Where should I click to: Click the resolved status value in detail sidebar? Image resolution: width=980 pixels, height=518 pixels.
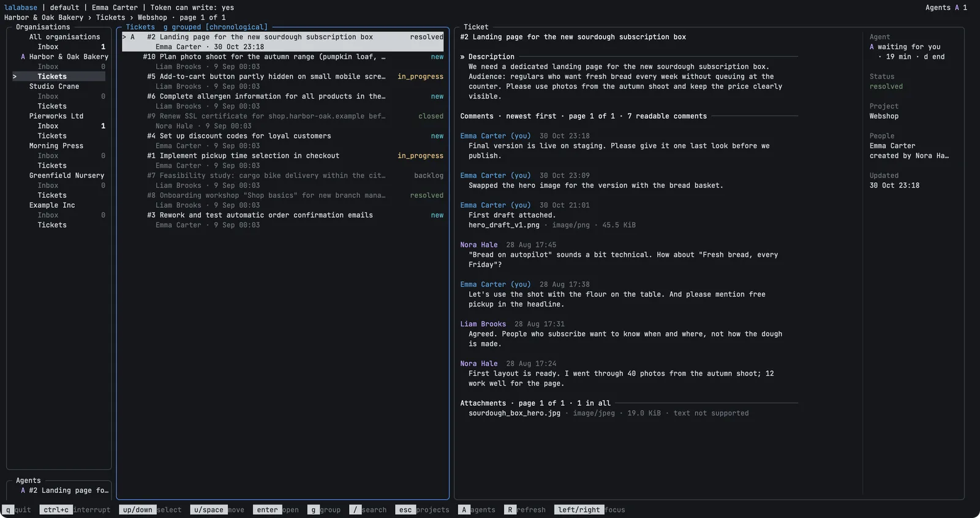886,86
